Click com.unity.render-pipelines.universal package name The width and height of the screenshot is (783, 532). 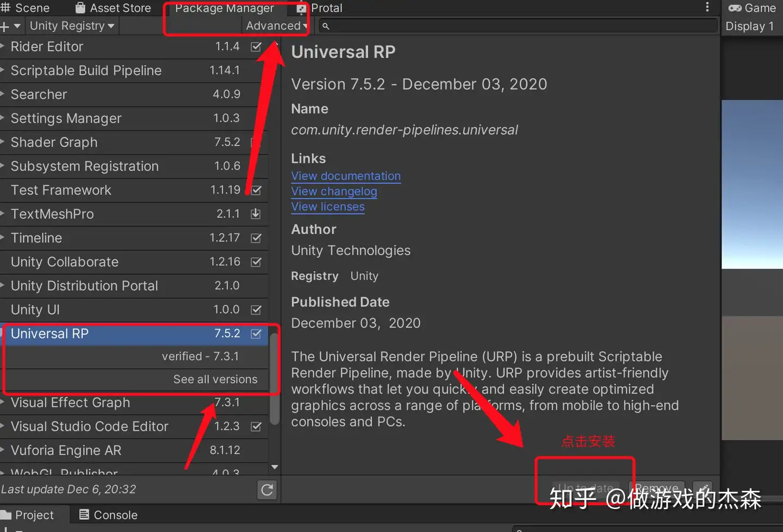(405, 130)
